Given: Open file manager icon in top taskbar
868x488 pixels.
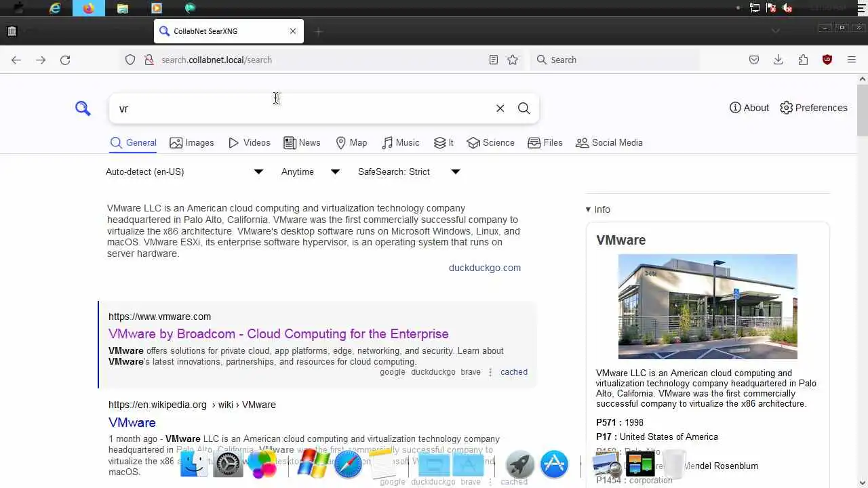Looking at the screenshot, I should (x=123, y=8).
